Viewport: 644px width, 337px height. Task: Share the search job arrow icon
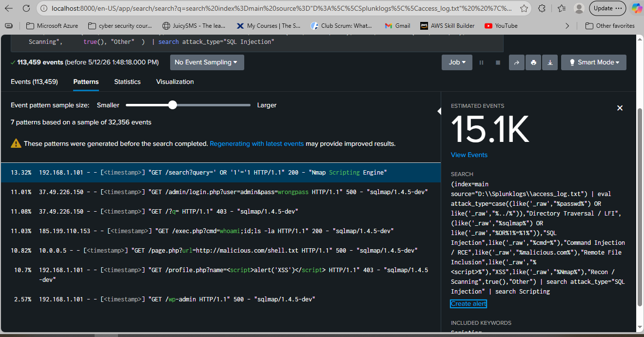pyautogui.click(x=516, y=62)
